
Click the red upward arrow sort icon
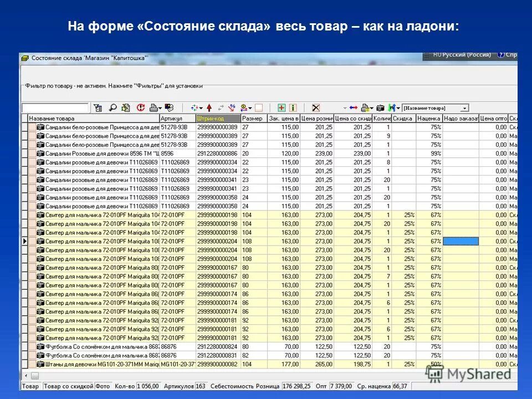pos(209,107)
